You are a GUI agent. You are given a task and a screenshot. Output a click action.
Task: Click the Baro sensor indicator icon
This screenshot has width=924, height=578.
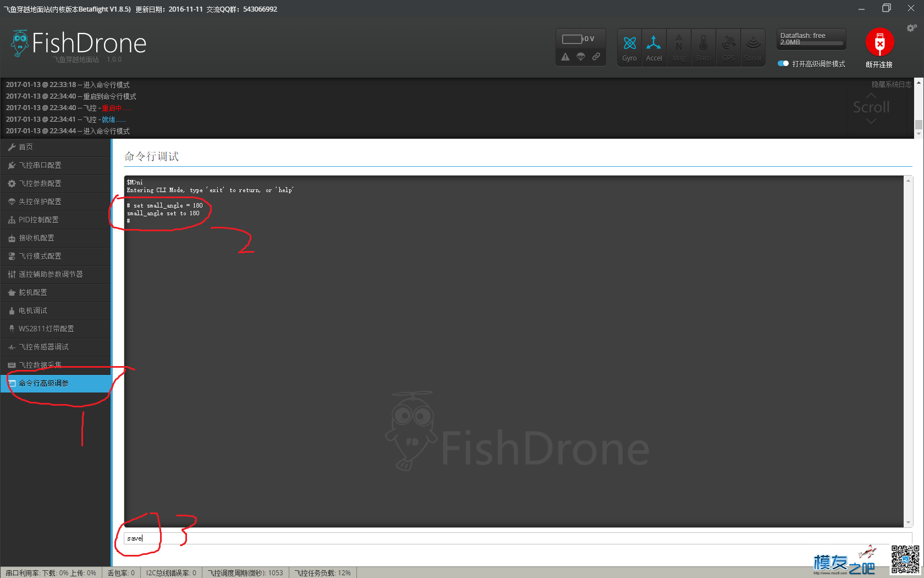point(703,47)
